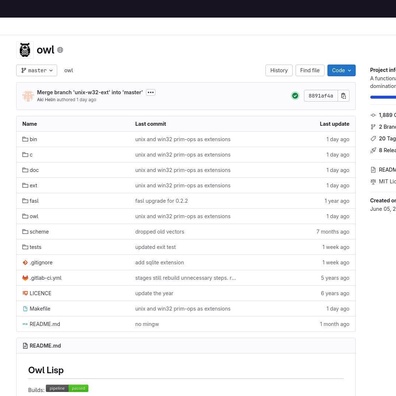
Task: Open the scheme folder
Action: [x=39, y=232]
